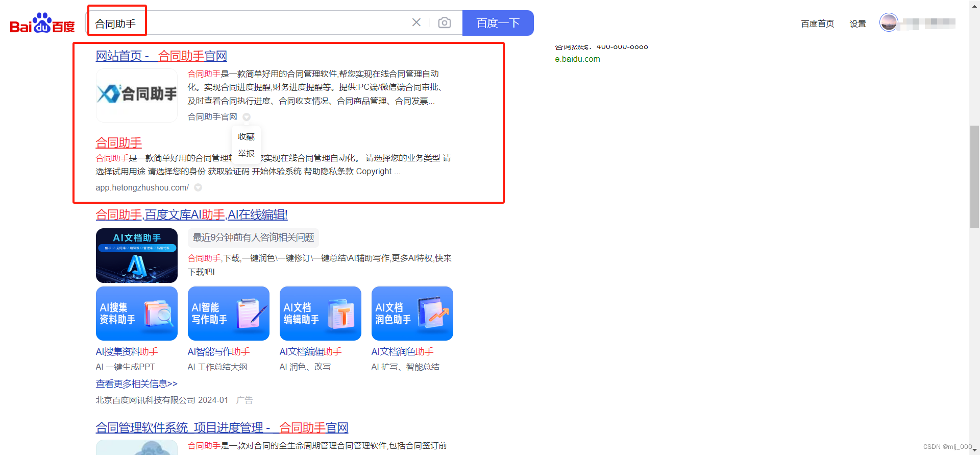The width and height of the screenshot is (980, 455).
Task: Click the AI 扩写、智能总结 caption
Action: click(x=405, y=367)
